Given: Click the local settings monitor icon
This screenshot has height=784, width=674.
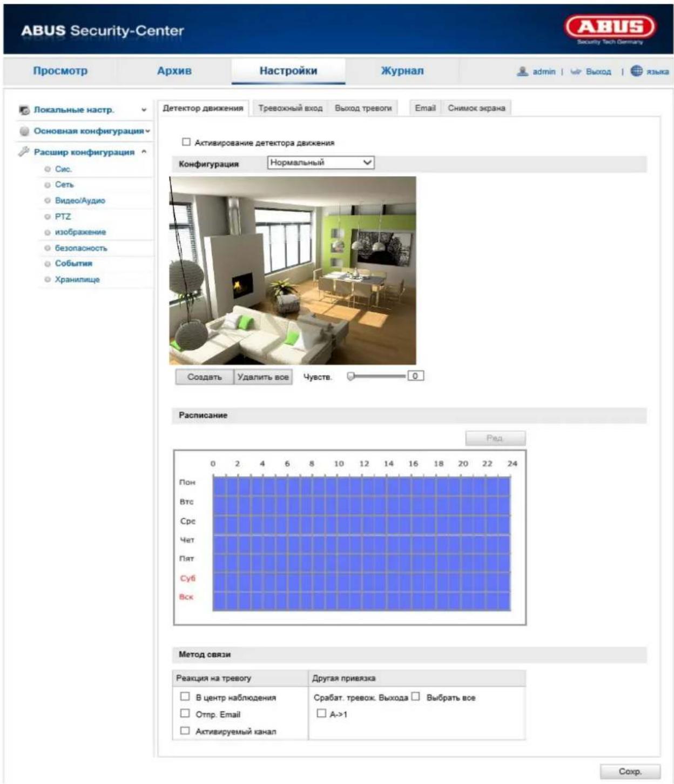Looking at the screenshot, I should tap(24, 110).
